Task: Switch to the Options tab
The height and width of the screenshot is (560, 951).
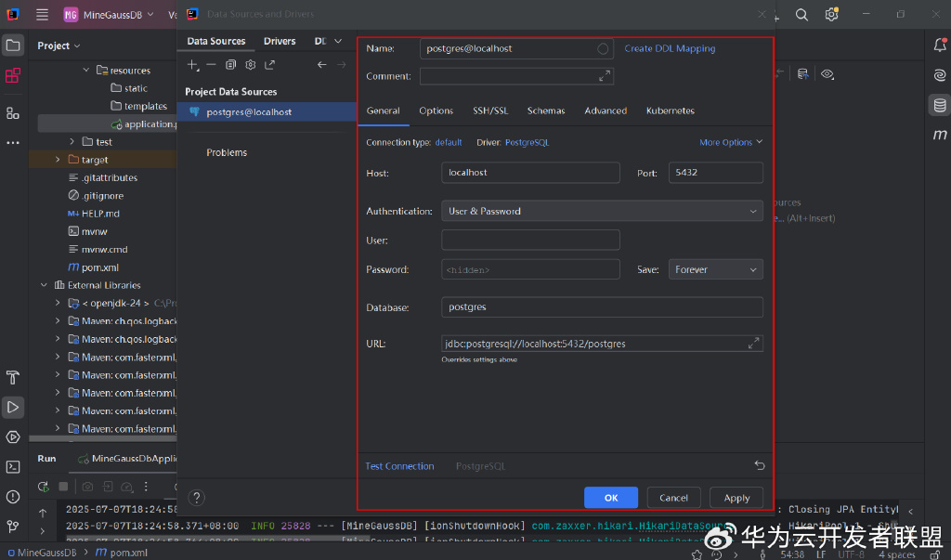Action: (x=436, y=111)
